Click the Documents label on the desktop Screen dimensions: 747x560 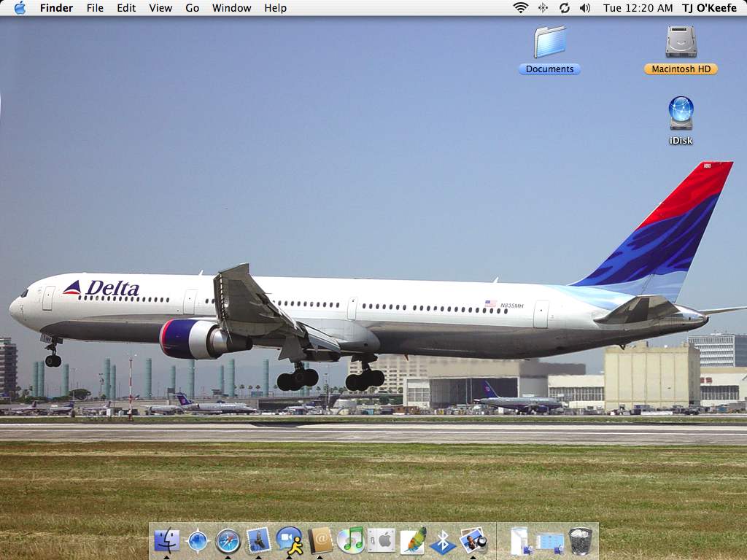pos(550,69)
